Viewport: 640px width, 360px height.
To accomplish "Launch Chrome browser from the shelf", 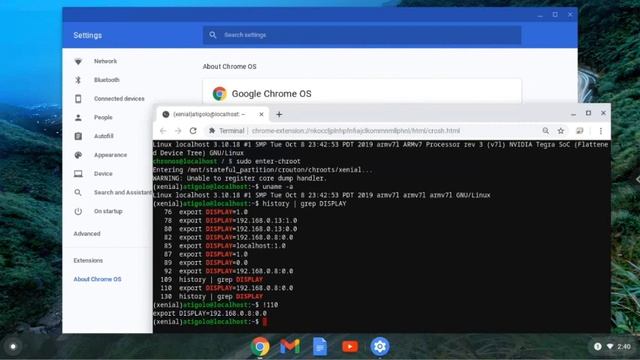I will (x=260, y=347).
